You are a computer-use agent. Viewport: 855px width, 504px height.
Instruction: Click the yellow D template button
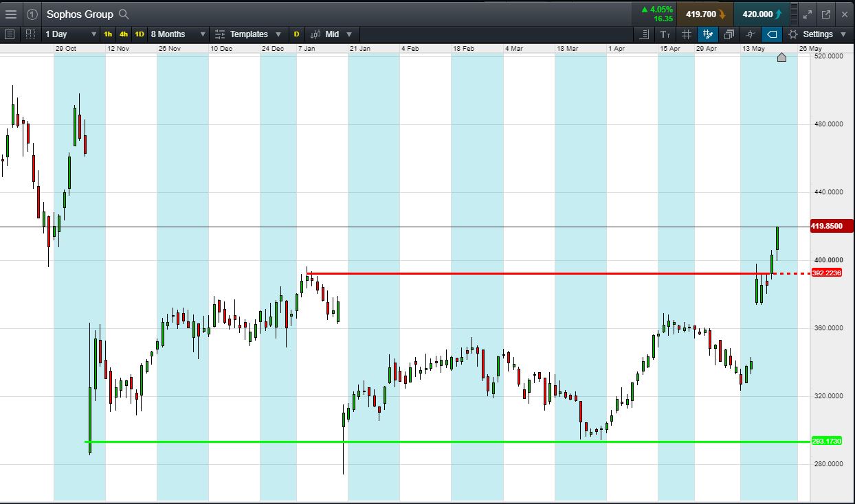coord(296,34)
